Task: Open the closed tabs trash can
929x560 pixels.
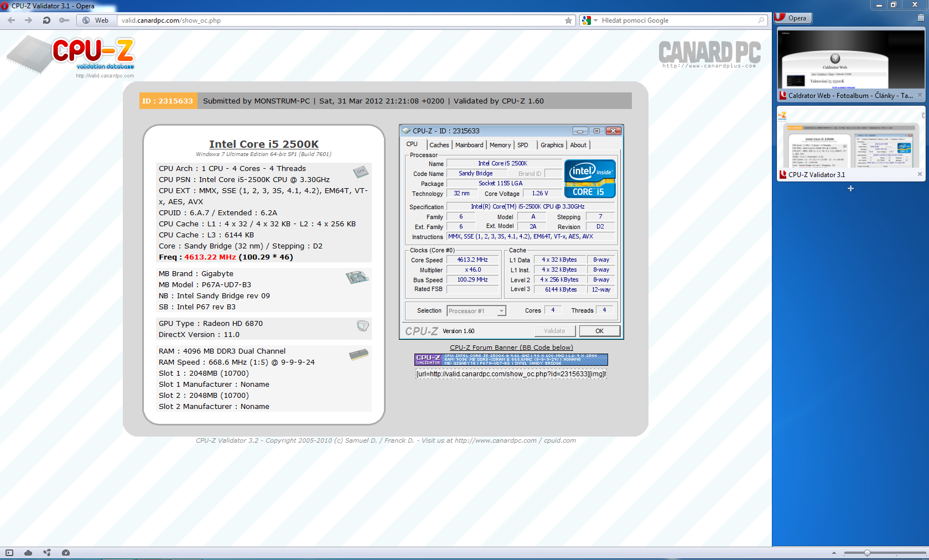Action: pyautogui.click(x=921, y=18)
